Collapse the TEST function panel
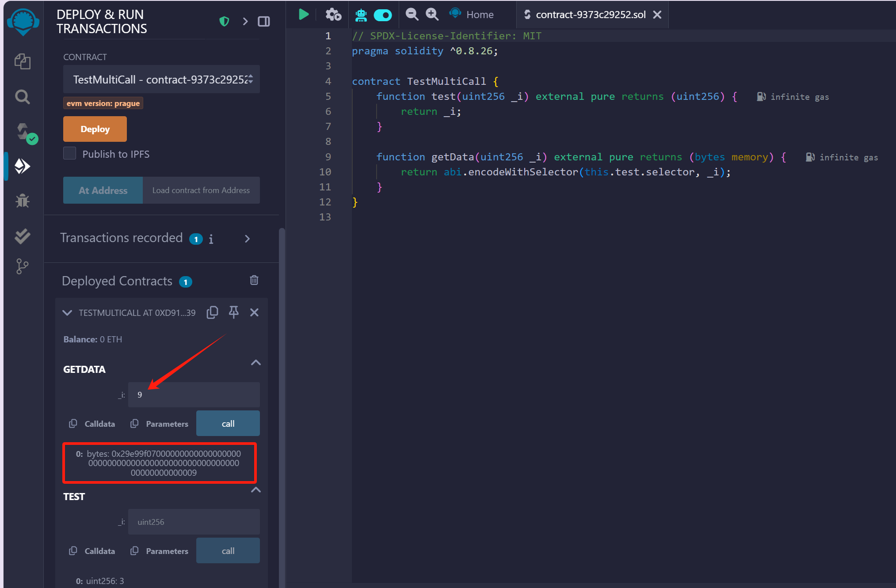896x588 pixels. tap(256, 490)
